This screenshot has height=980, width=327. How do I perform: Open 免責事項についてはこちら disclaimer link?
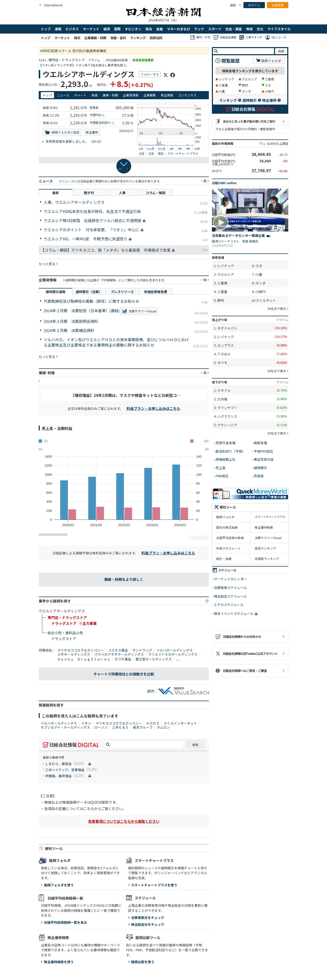[x=124, y=821]
